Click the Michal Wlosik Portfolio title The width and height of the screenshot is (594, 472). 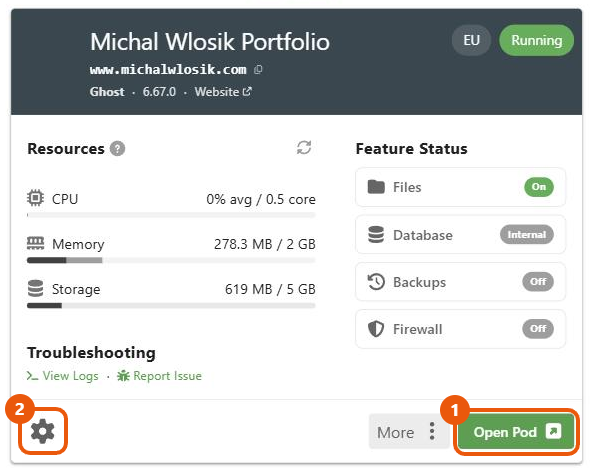[210, 41]
